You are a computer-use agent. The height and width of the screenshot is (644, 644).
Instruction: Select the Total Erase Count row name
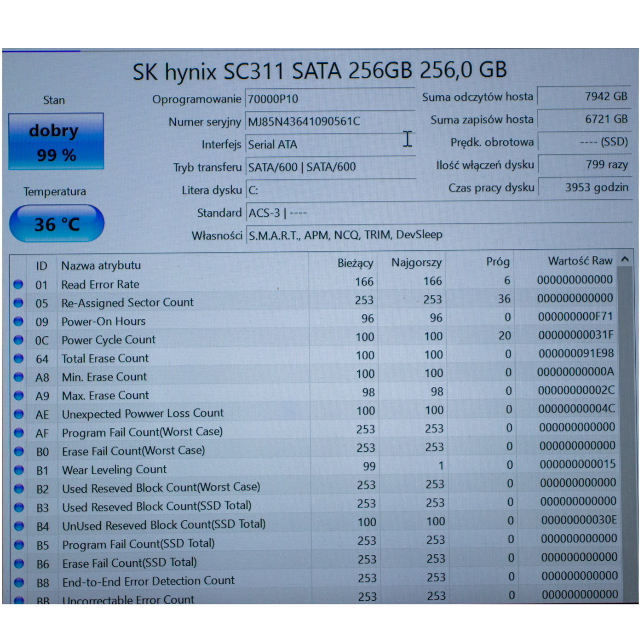pos(105,358)
